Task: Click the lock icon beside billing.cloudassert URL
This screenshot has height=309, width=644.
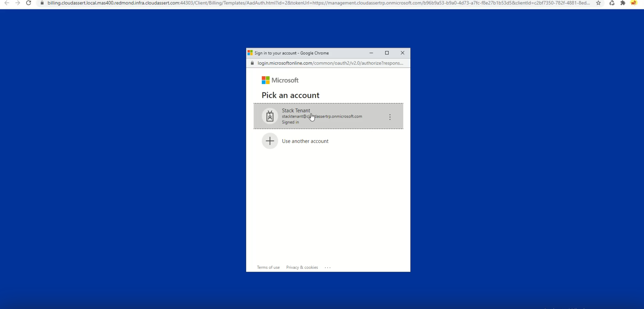Action: (x=42, y=3)
